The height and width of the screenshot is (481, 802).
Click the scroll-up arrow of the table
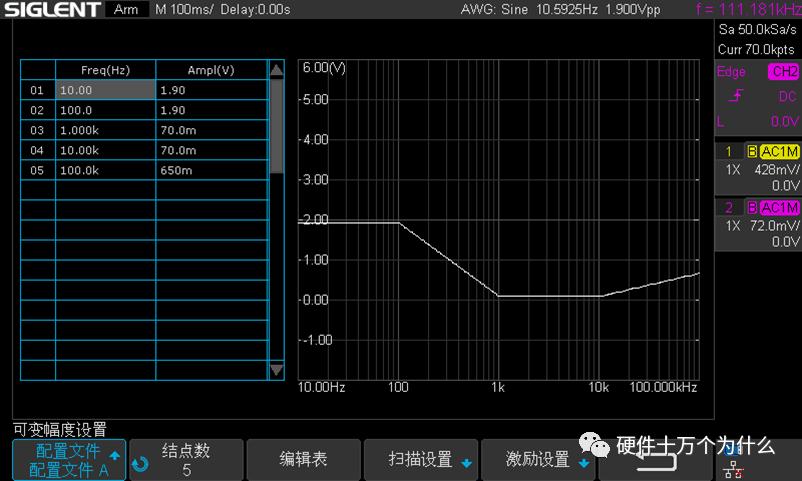click(276, 70)
